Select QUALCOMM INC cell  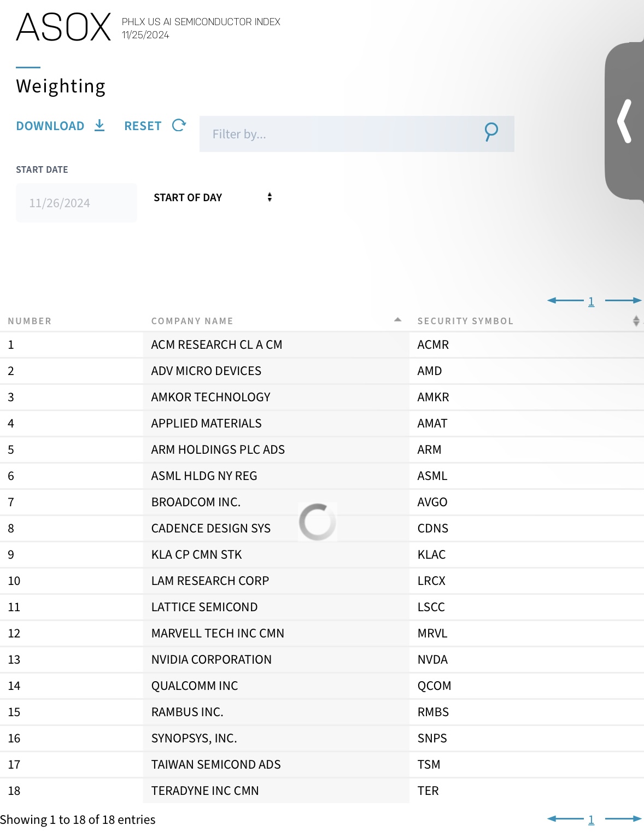(276, 686)
